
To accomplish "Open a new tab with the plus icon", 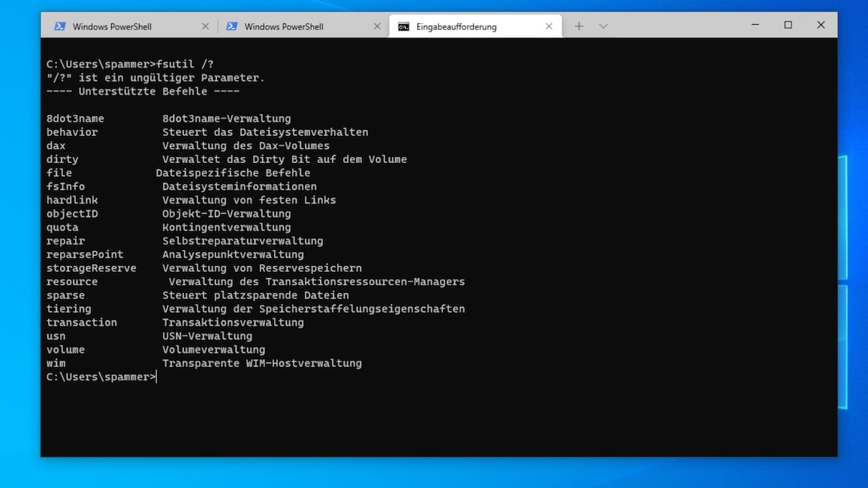I will pos(578,26).
